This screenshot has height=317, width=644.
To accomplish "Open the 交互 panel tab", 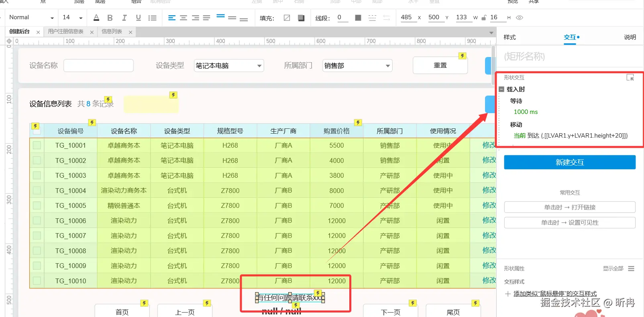I will (570, 37).
